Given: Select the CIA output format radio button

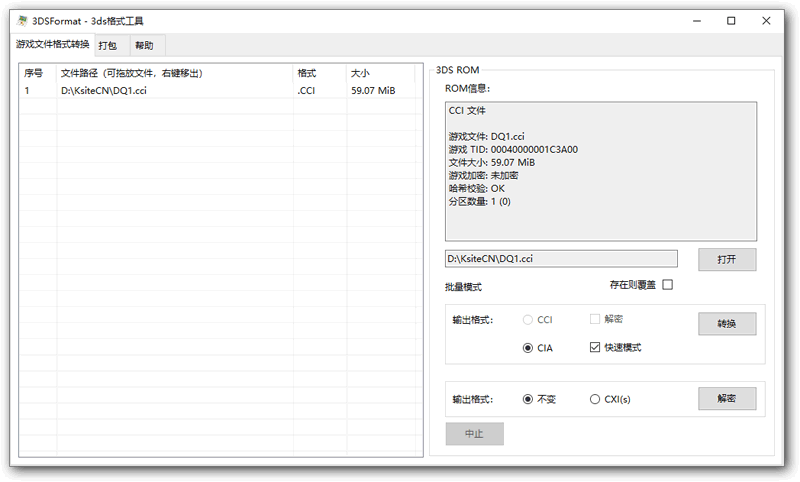Looking at the screenshot, I should (x=528, y=348).
